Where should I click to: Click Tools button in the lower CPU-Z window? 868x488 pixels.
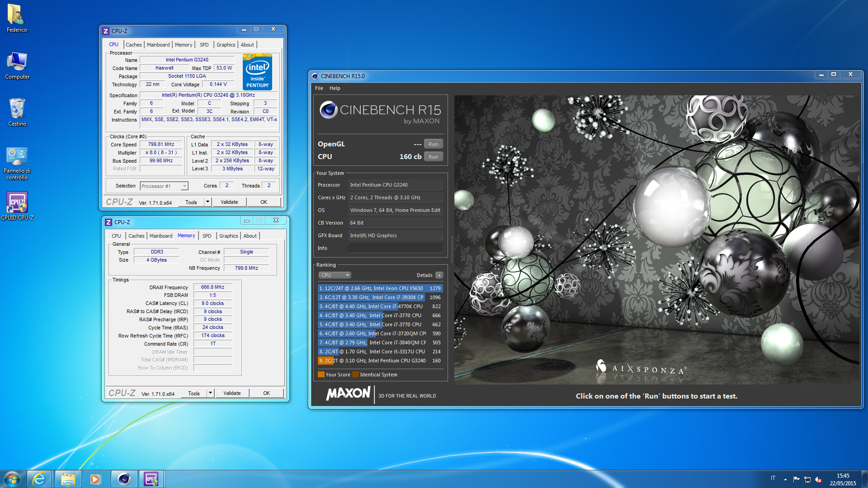194,393
